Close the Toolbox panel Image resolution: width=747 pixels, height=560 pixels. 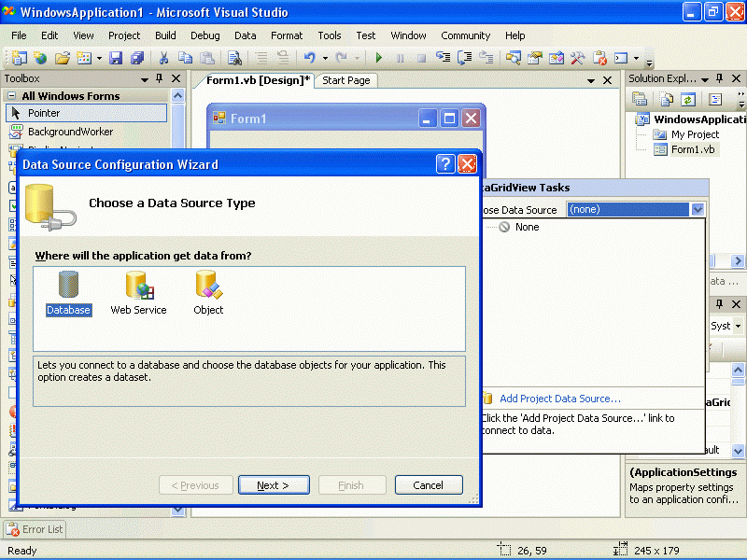176,78
